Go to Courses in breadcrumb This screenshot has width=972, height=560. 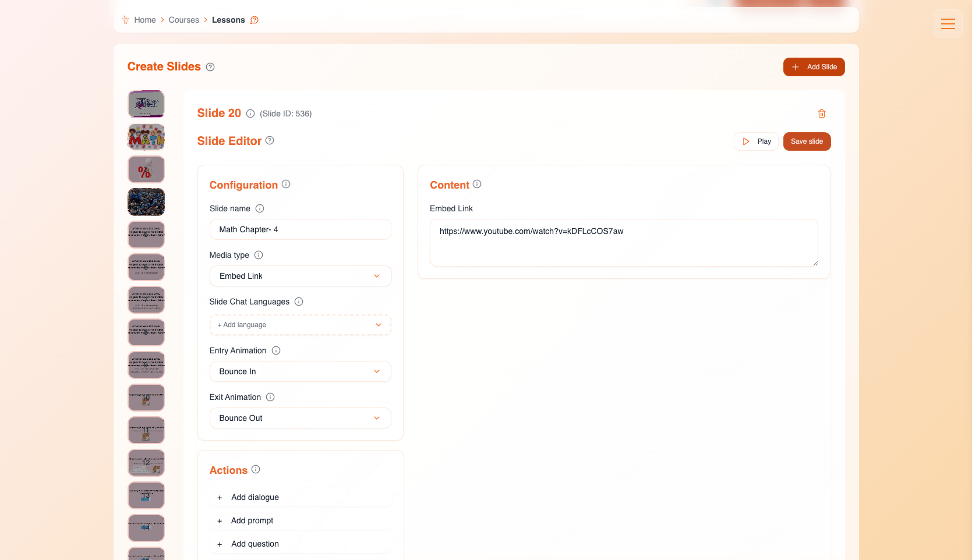coord(184,20)
